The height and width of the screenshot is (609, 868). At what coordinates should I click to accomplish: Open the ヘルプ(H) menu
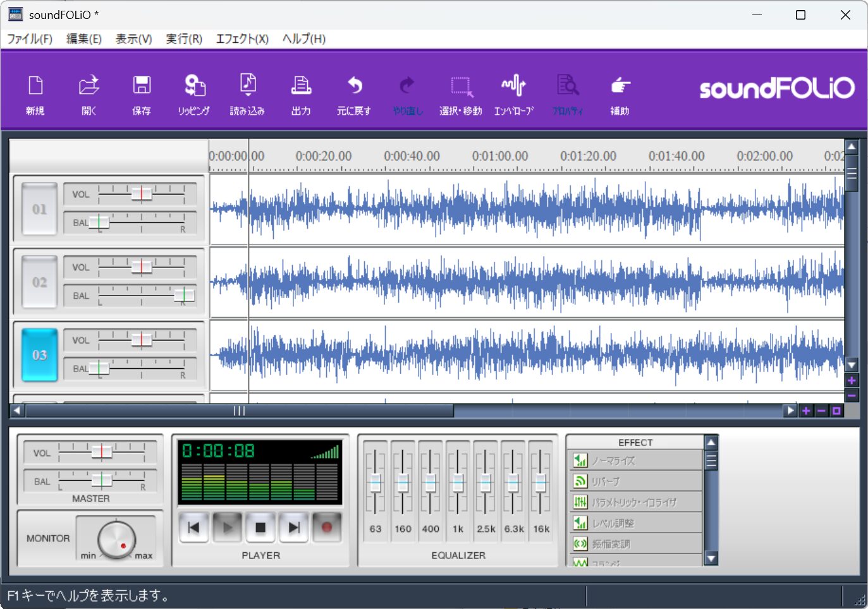(x=304, y=39)
